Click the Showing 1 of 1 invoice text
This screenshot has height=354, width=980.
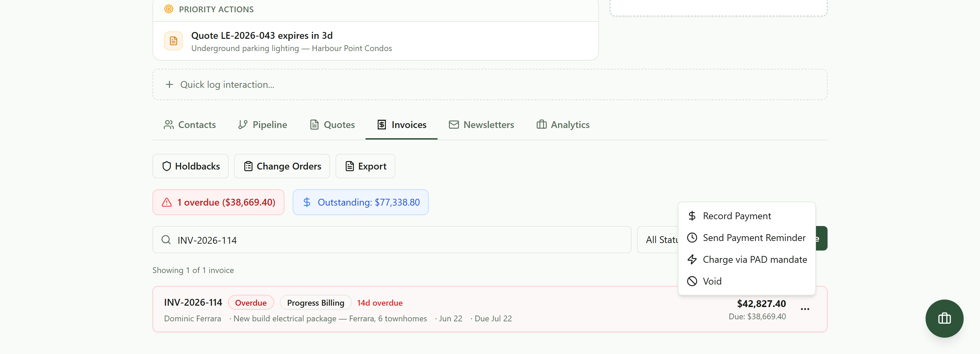coord(193,270)
